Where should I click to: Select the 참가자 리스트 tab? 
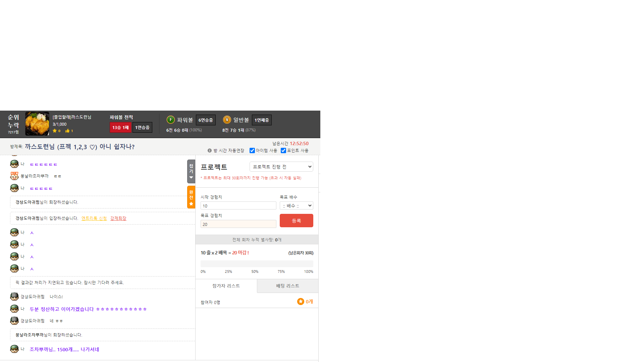(x=226, y=286)
